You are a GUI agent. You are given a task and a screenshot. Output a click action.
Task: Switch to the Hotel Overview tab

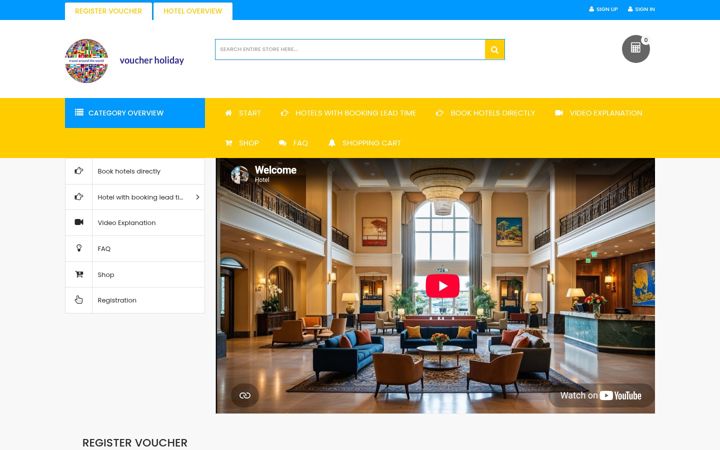tap(193, 11)
